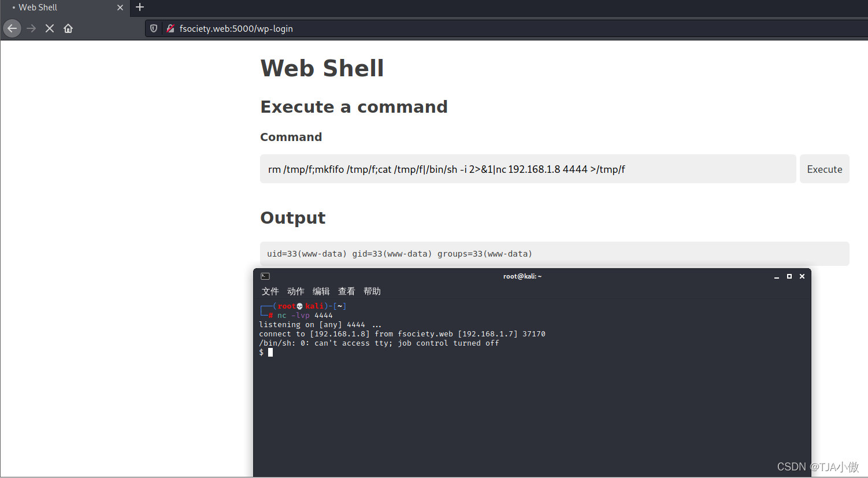Close the Web Shell tab
The image size is (868, 478).
120,8
